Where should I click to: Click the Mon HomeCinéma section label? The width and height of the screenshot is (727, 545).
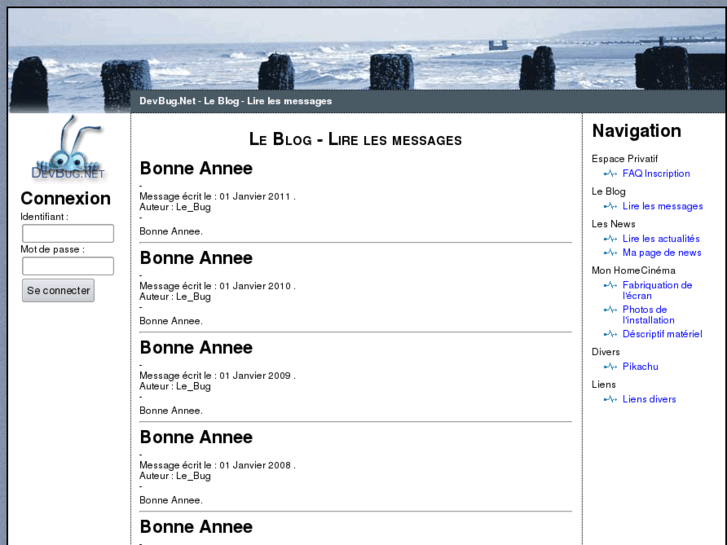pyautogui.click(x=633, y=270)
